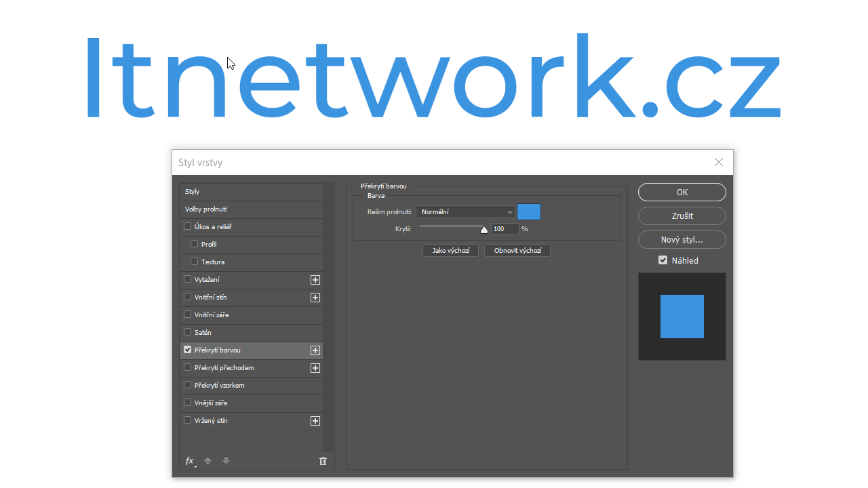
Task: Enable the Překrytí vzorkem checkbox
Action: point(188,385)
